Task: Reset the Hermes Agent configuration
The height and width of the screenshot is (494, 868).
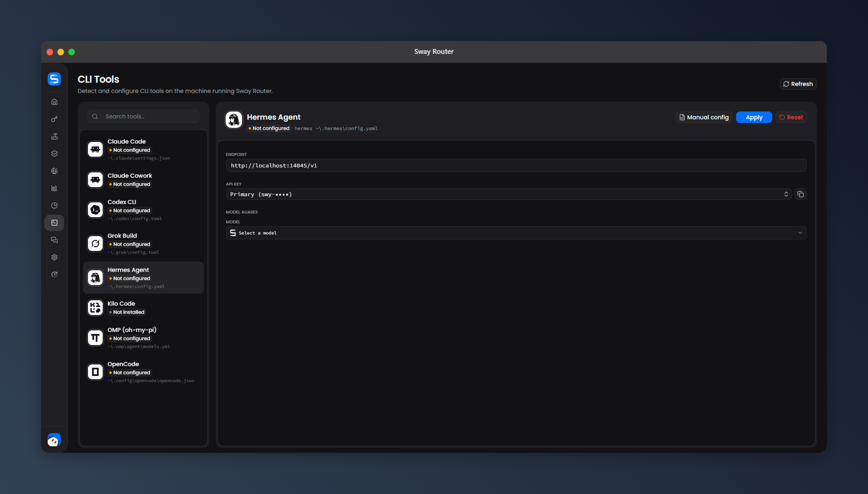Action: pyautogui.click(x=791, y=117)
